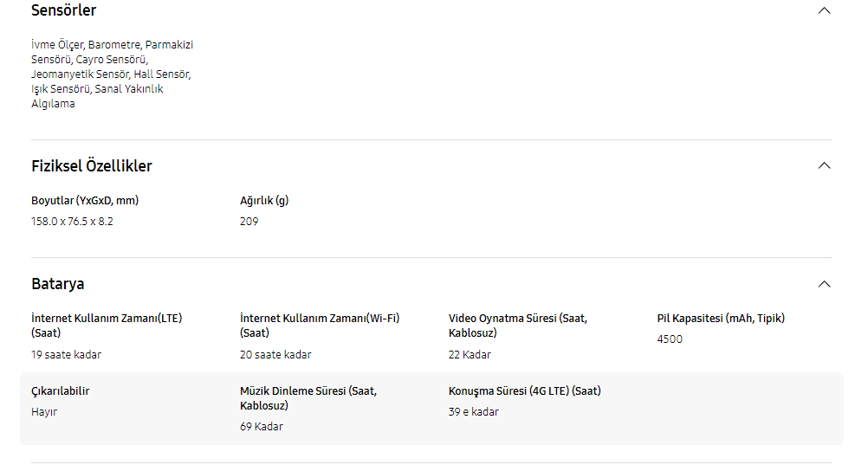Viewport: 868px width, 471px height.
Task: Click the Video Oynatma Süresi label
Action: [x=517, y=325]
